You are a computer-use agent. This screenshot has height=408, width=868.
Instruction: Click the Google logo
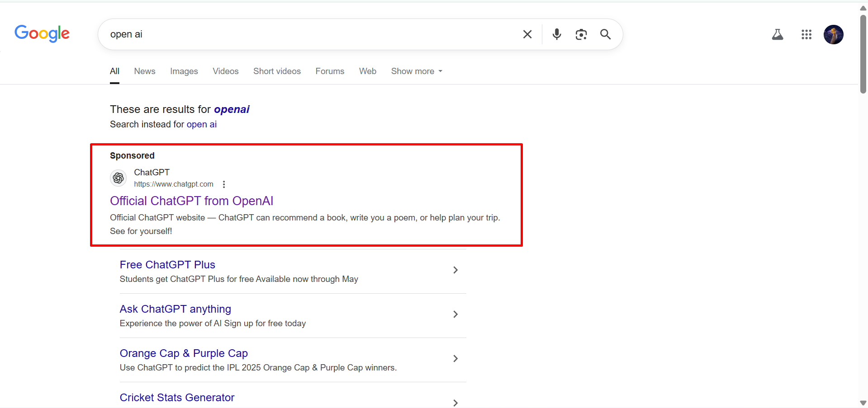click(x=42, y=34)
